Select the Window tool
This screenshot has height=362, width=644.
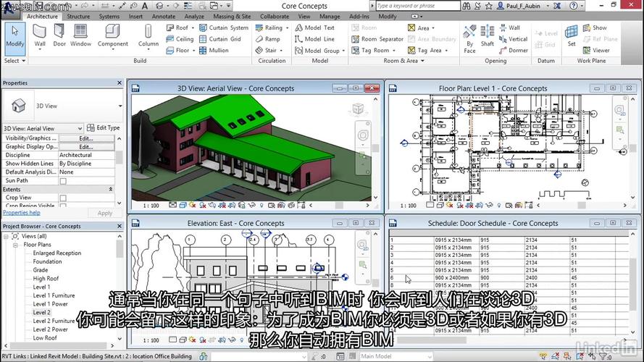[x=80, y=35]
